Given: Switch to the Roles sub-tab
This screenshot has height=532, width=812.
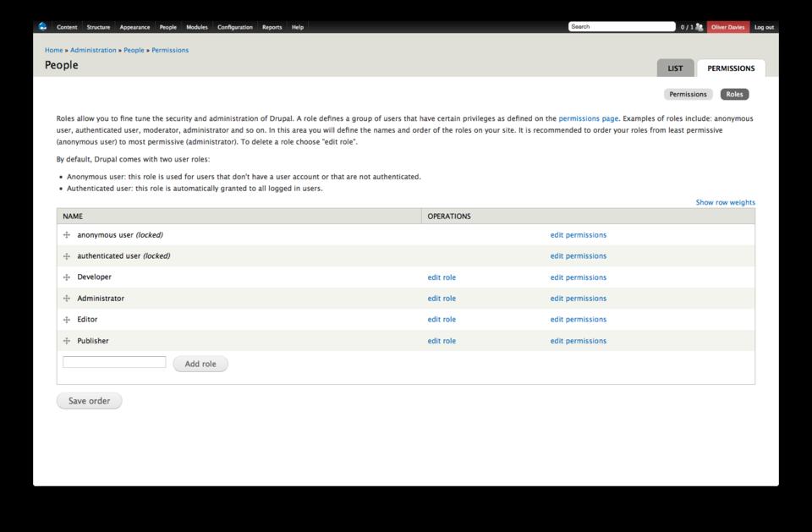Looking at the screenshot, I should 734,94.
